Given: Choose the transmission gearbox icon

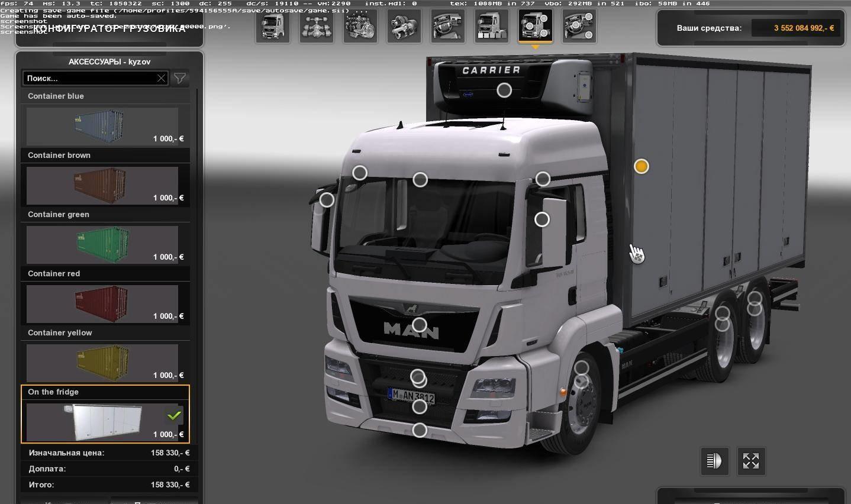Looking at the screenshot, I should 404,27.
